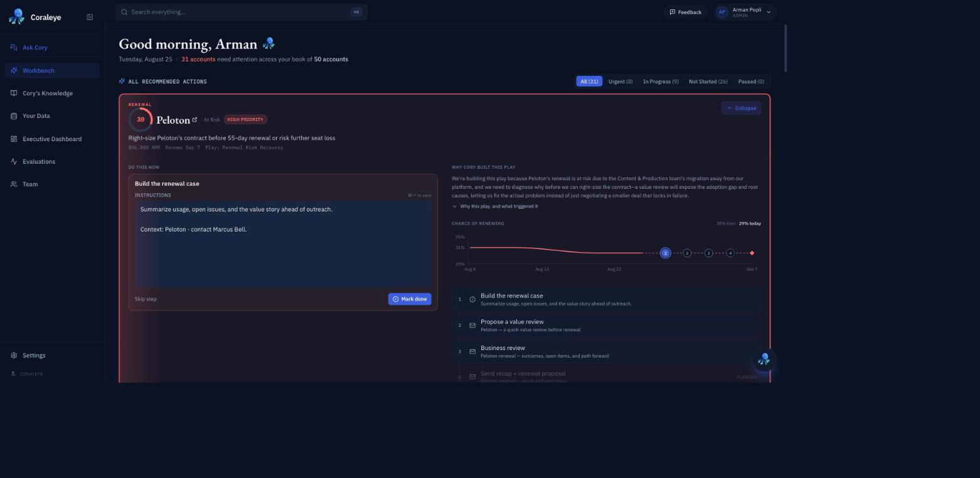Open step 2 Propose a value review
Image resolution: width=980 pixels, height=478 pixels.
(607, 326)
